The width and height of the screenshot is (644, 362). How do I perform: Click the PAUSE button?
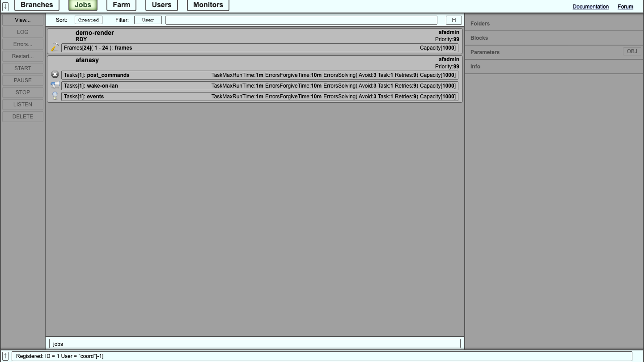tap(23, 80)
